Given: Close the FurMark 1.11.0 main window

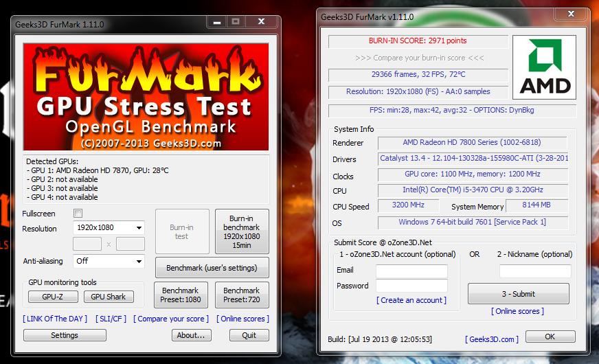Looking at the screenshot, I should (x=261, y=22).
